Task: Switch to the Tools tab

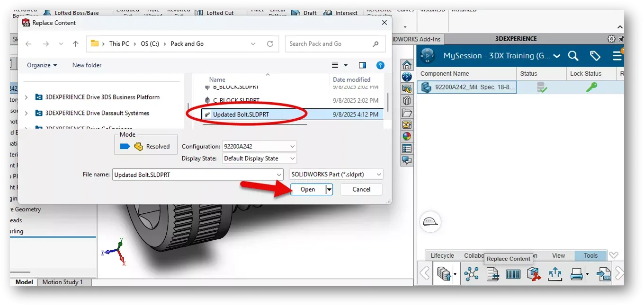Action: pos(590,255)
